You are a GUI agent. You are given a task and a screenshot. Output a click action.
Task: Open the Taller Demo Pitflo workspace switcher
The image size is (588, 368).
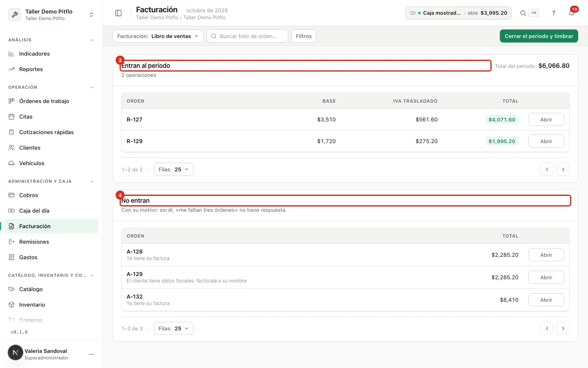(51, 15)
